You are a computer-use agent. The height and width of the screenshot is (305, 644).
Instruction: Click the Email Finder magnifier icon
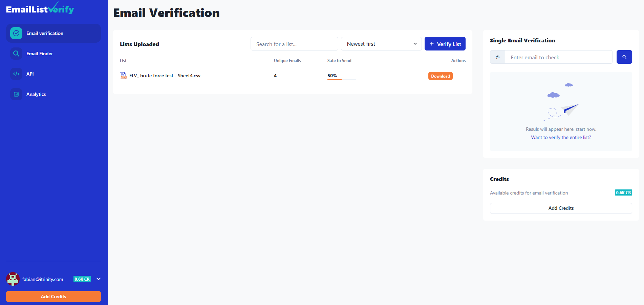[16, 54]
